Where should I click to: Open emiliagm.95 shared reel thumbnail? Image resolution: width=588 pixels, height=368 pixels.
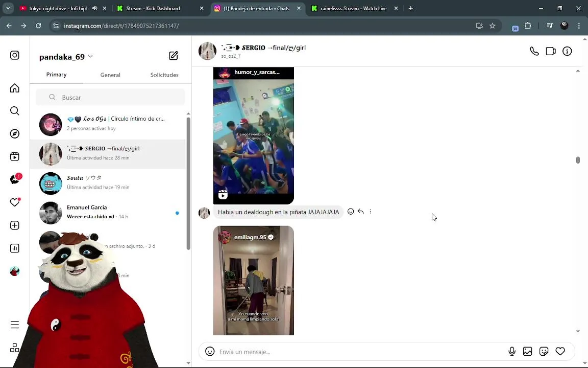[x=254, y=281]
